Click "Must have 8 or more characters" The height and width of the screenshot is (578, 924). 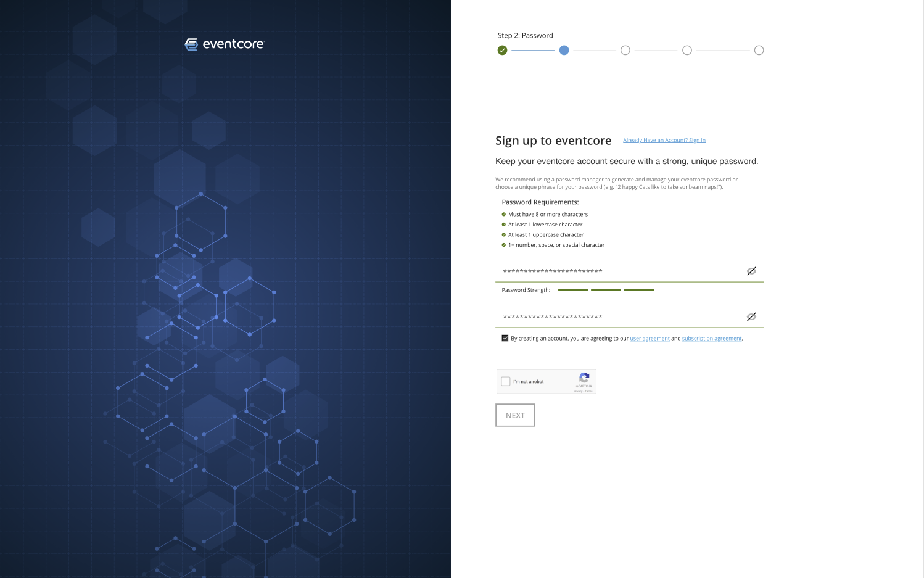tap(548, 215)
